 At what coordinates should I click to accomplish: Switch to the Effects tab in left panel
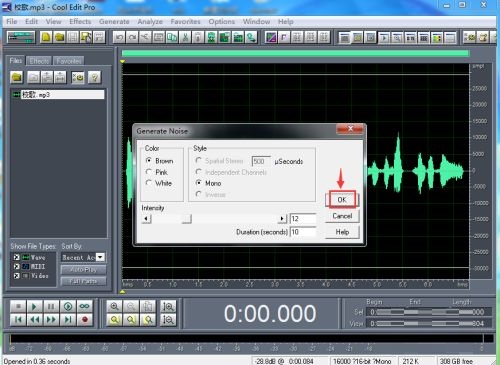(39, 61)
